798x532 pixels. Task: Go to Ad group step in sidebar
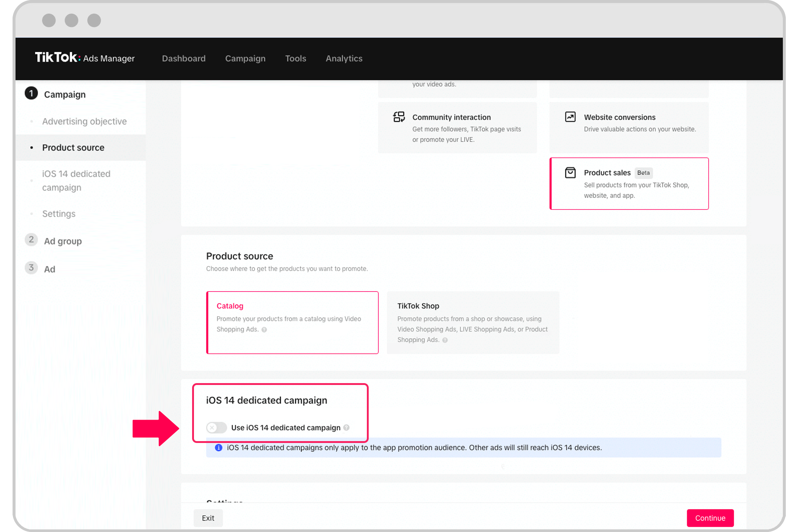63,241
